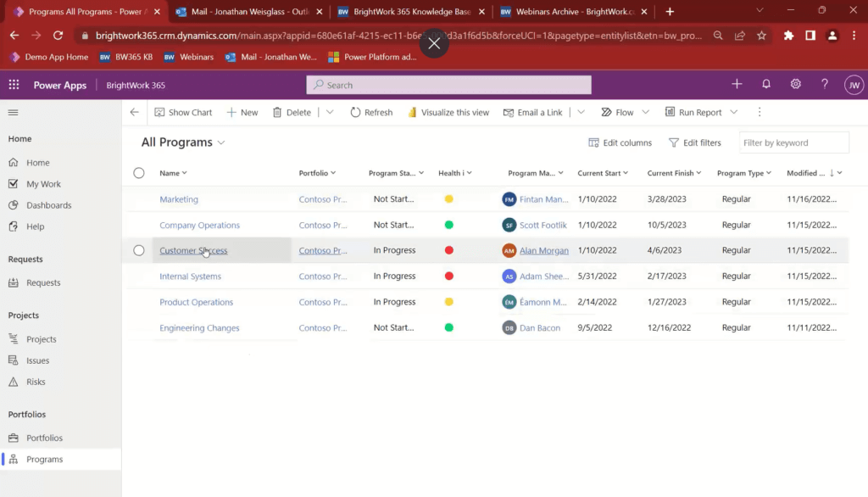
Task: Click the Filter by keyword field
Action: pos(793,142)
